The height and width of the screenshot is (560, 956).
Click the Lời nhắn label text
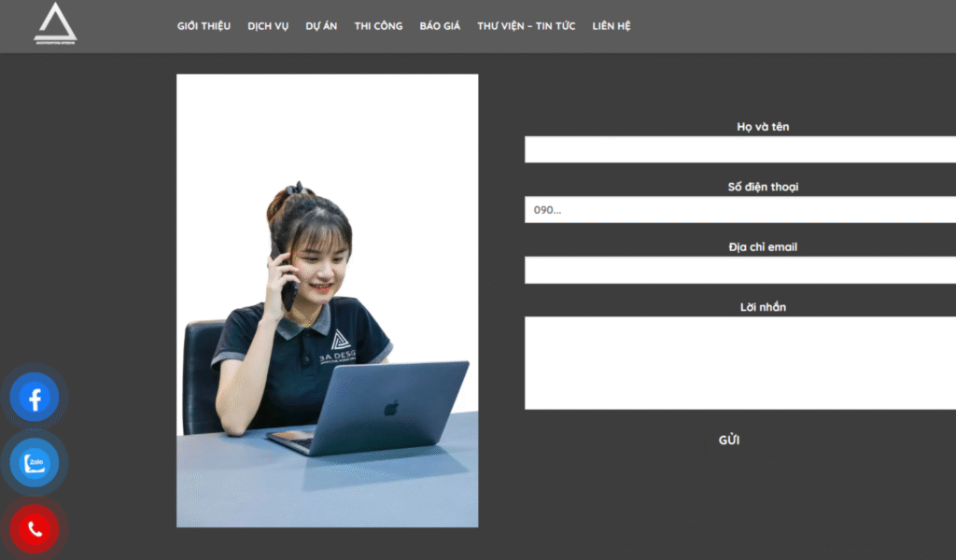point(763,307)
